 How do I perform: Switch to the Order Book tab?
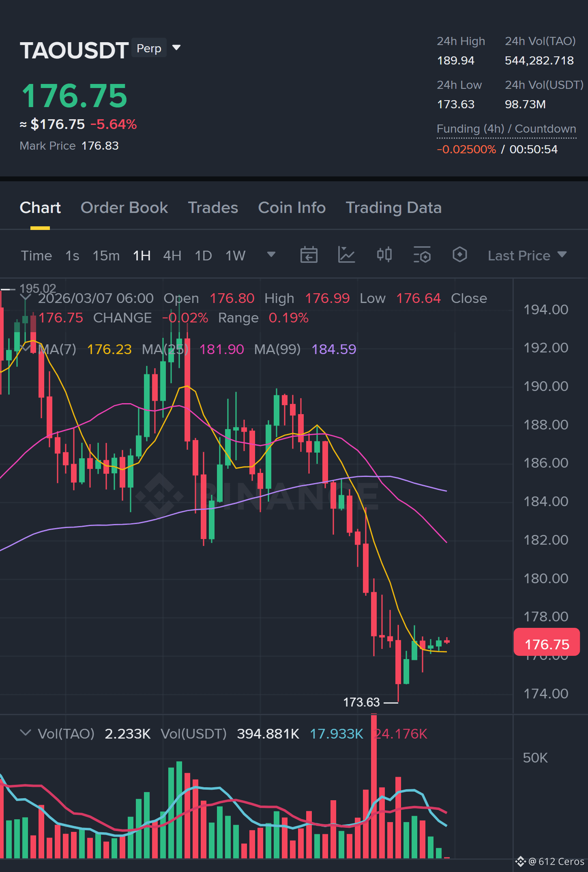(124, 208)
